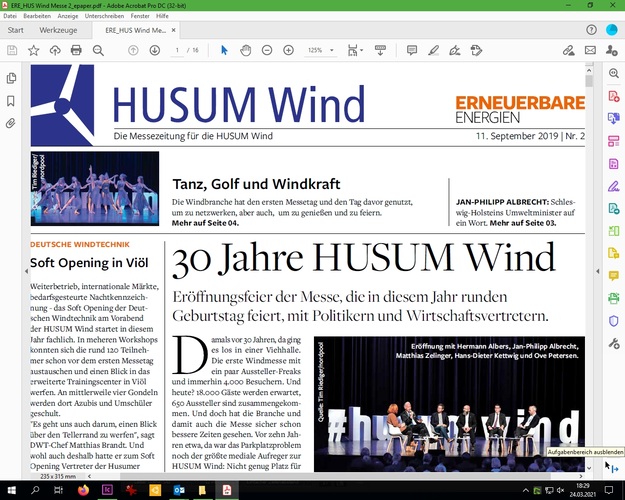Open the Datei menu
Image resolution: width=625 pixels, height=500 pixels.
tap(10, 16)
